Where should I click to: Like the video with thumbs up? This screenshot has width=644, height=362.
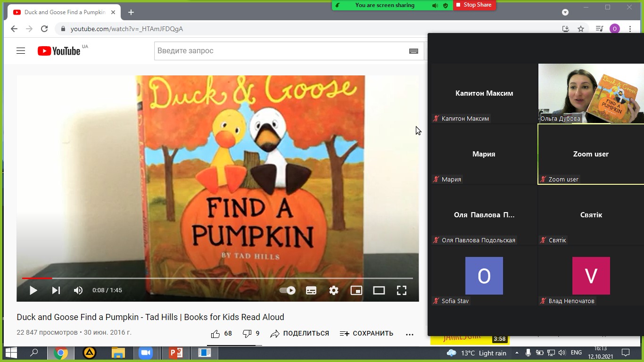tap(216, 334)
